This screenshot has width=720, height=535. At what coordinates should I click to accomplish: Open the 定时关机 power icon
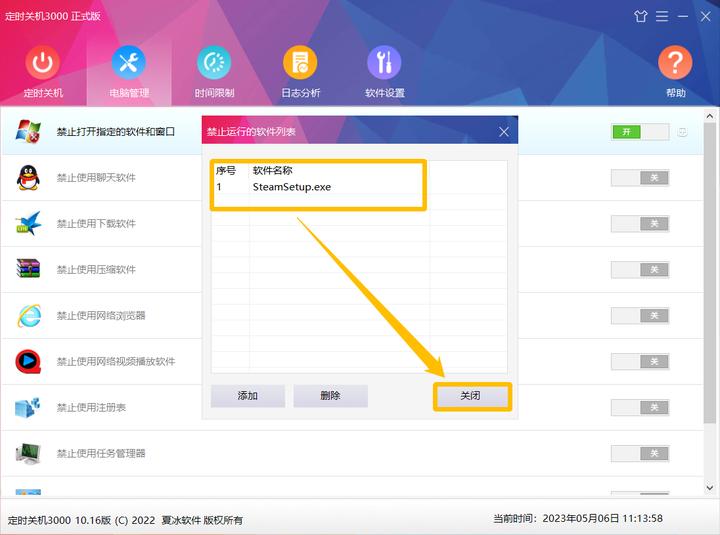pos(42,62)
